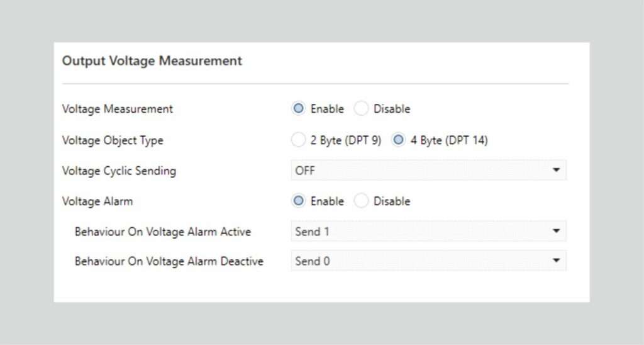Image resolution: width=644 pixels, height=345 pixels.
Task: Click the divider line below the heading
Action: tap(315, 84)
